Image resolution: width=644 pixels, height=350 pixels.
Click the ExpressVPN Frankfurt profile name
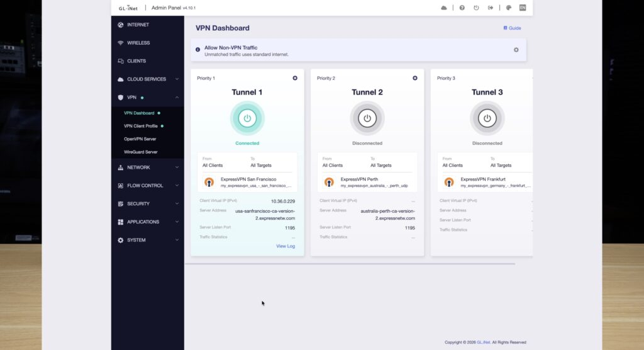pos(482,179)
